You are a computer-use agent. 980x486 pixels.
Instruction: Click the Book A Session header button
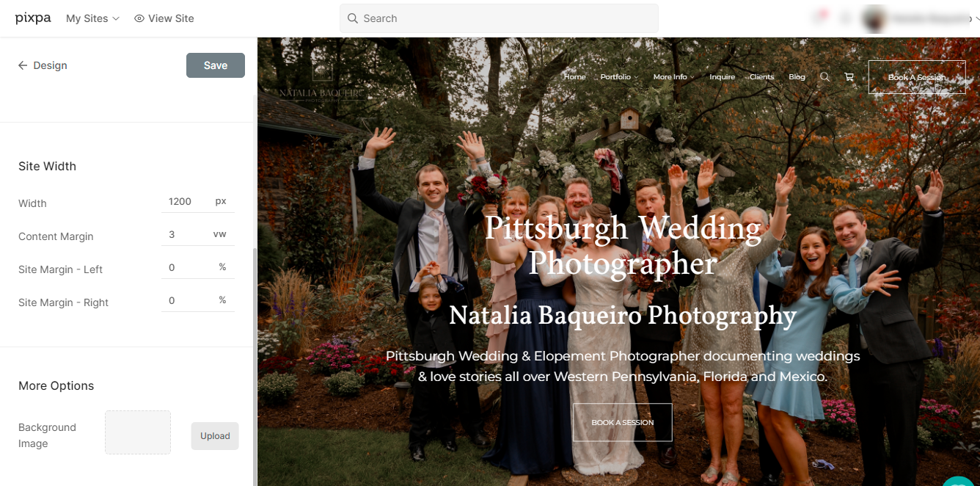[x=917, y=77]
